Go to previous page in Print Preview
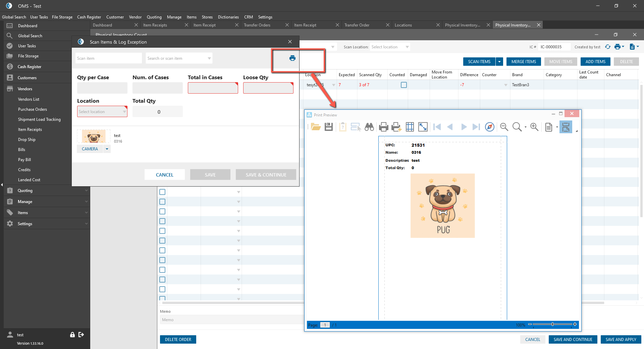This screenshot has height=349, width=644. point(450,127)
